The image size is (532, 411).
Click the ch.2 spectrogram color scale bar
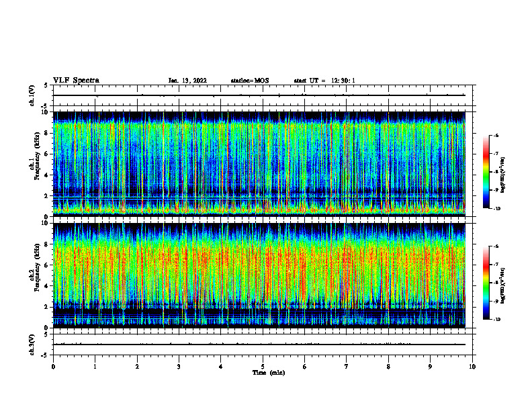click(486, 283)
